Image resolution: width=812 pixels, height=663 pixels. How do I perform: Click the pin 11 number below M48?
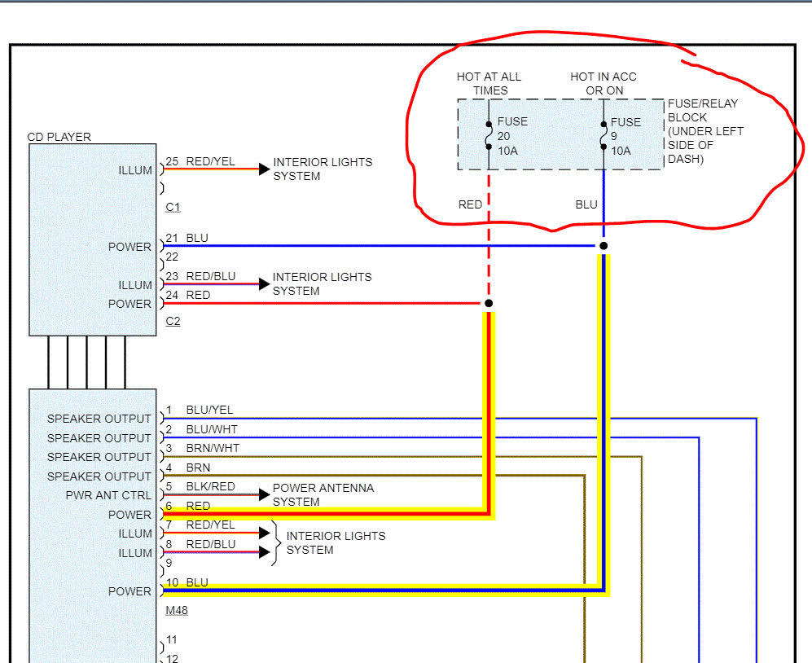click(171, 640)
